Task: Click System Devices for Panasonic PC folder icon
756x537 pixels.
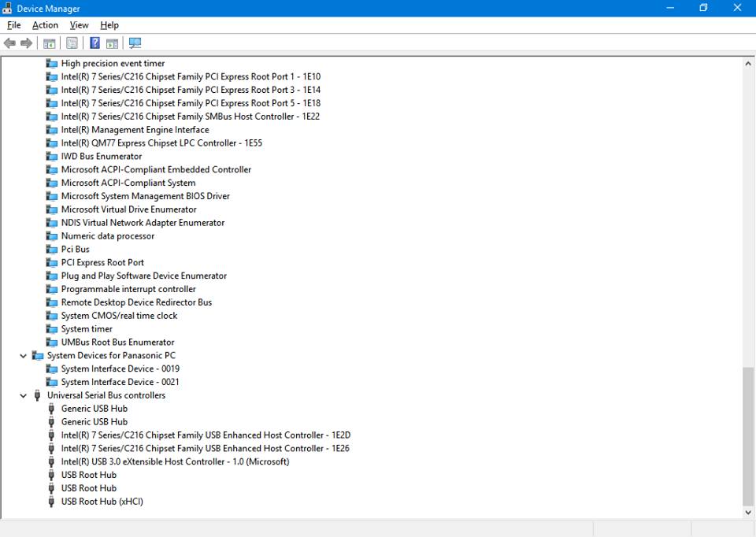Action: click(38, 355)
